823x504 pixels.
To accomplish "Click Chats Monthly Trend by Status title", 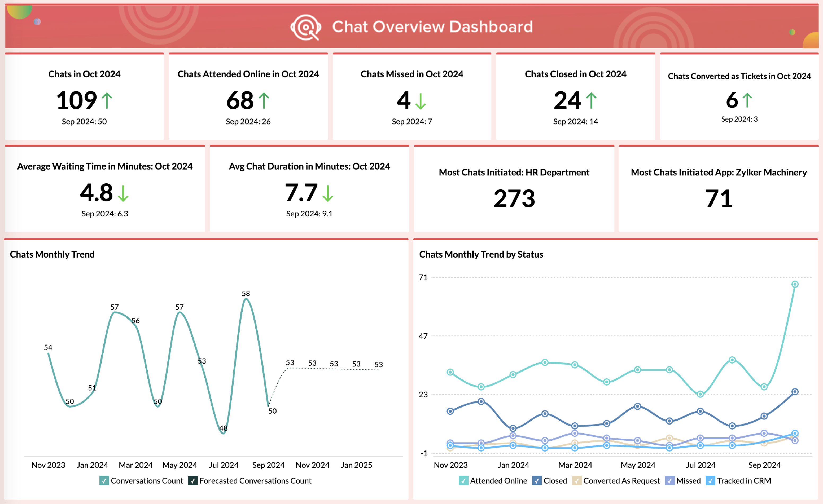I will coord(481,254).
